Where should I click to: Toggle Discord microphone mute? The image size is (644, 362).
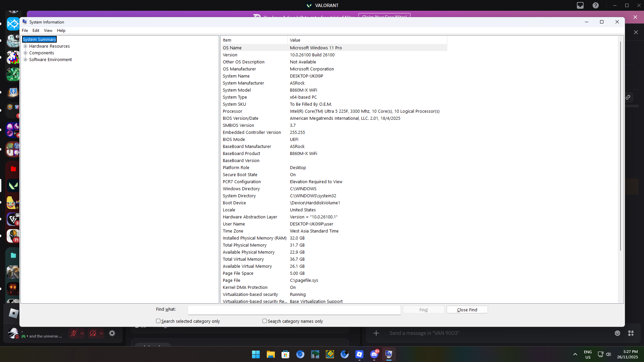(73, 333)
